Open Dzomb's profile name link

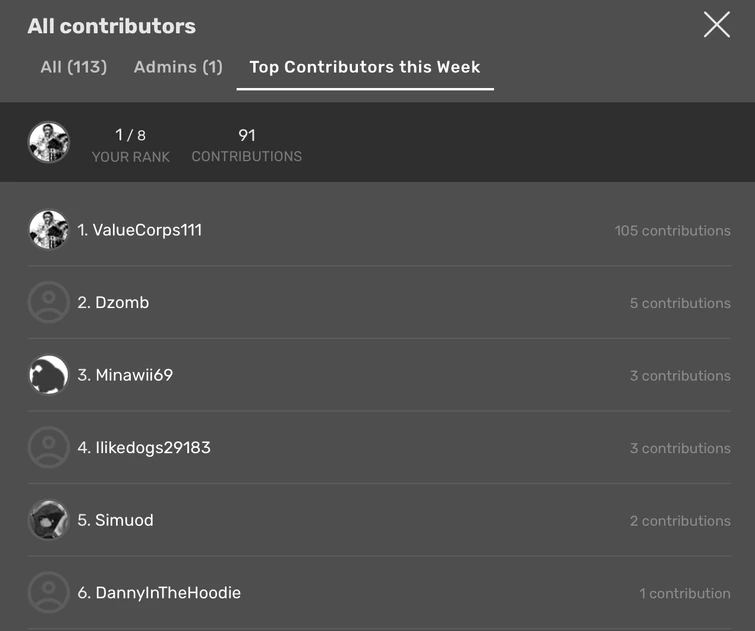tap(121, 303)
